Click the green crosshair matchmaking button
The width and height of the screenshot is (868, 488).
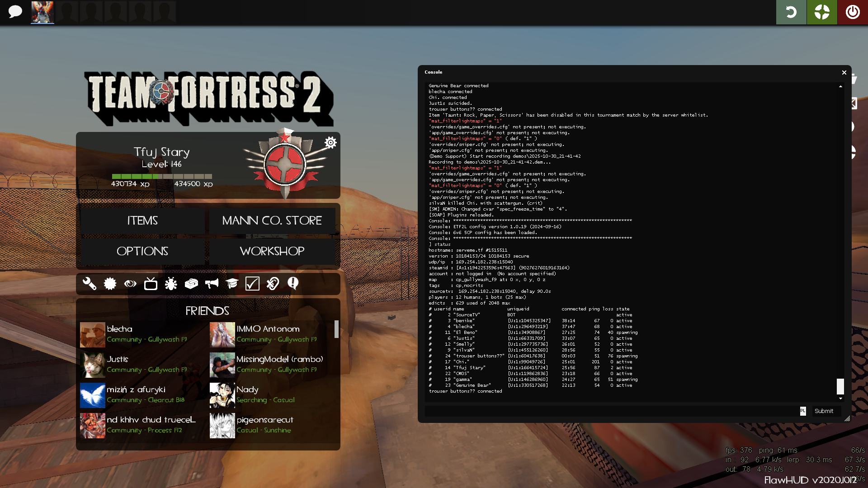821,12
